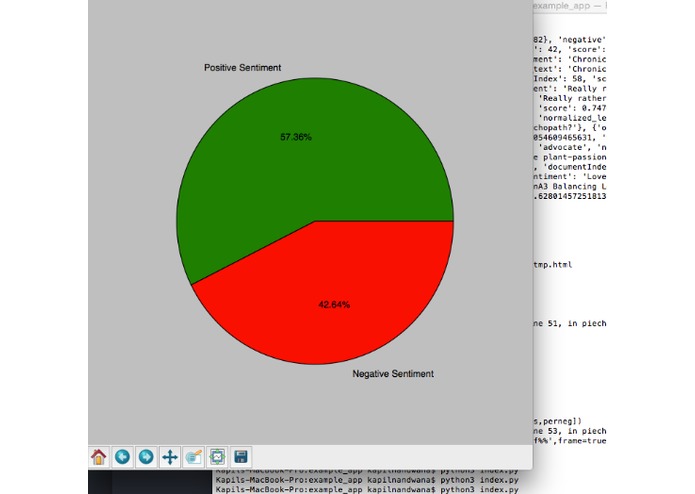Screen dimensions: 695x494
Task: Click the 57.36% percentage text
Action: (x=296, y=137)
